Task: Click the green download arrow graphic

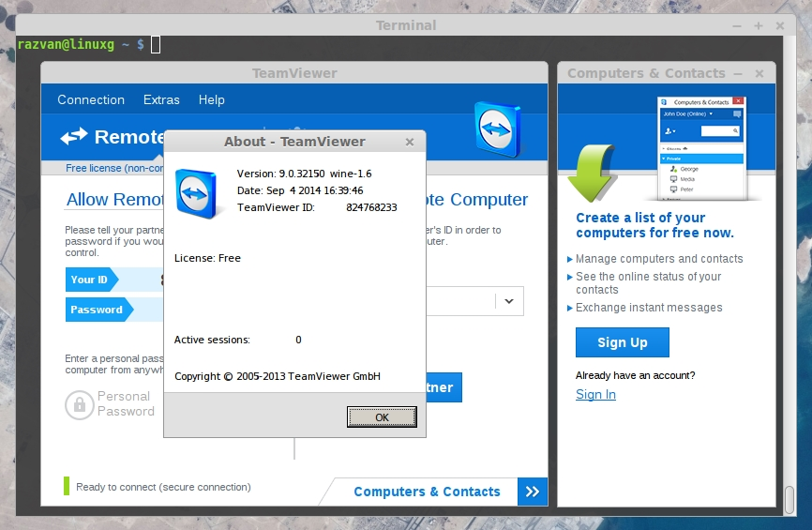Action: click(x=593, y=173)
